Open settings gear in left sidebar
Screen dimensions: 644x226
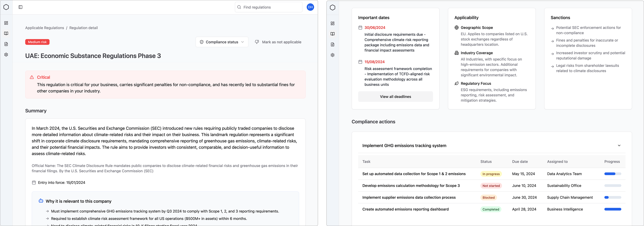[x=6, y=55]
